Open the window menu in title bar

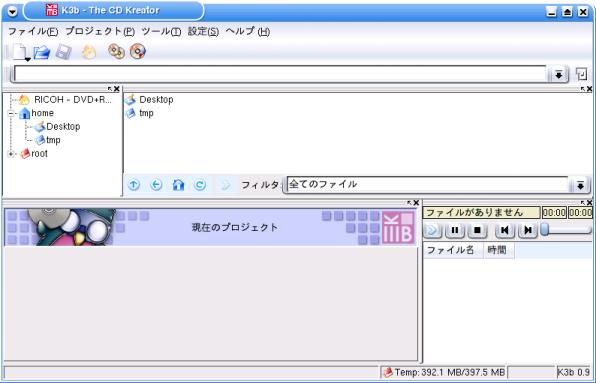coord(13,11)
